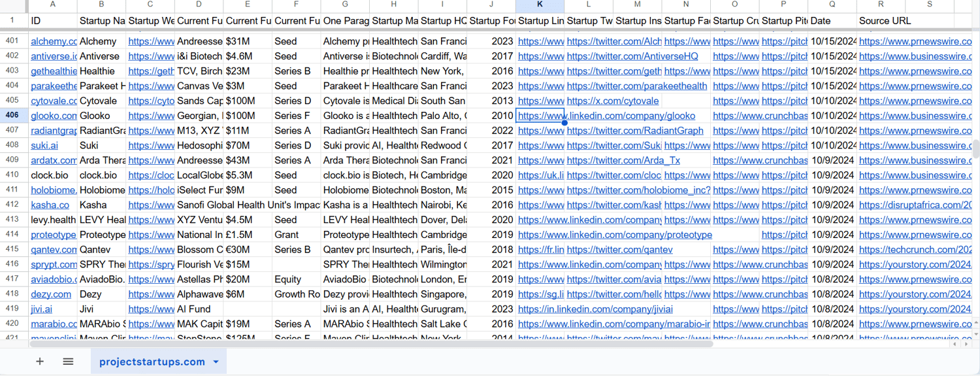The width and height of the screenshot is (980, 376).
Task: Open the alchemy.co ID link
Action: pos(54,41)
